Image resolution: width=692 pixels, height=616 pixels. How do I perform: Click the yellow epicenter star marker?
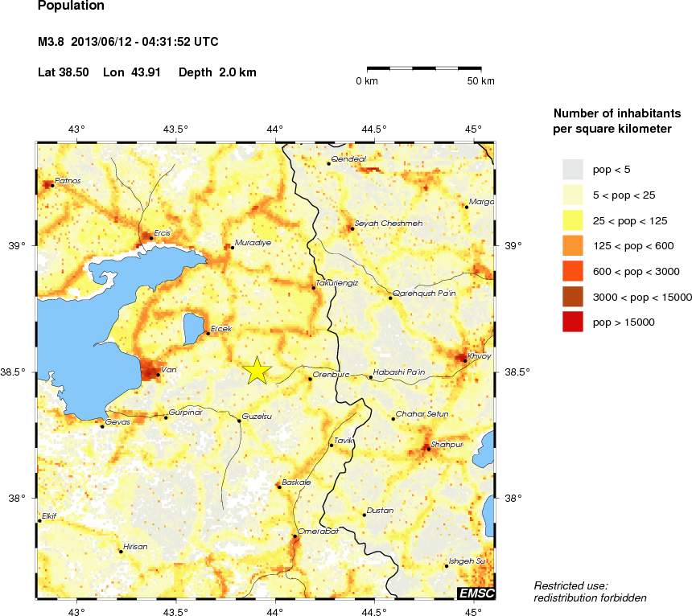(257, 370)
